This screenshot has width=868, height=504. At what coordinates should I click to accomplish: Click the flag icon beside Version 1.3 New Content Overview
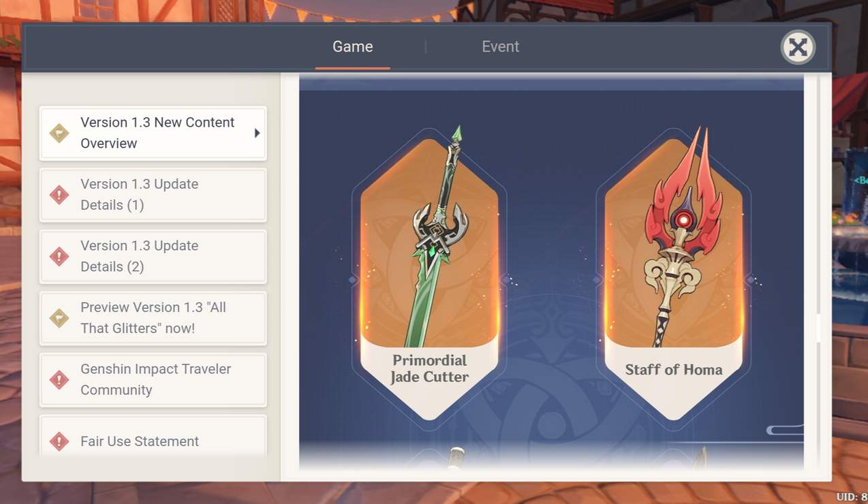59,133
